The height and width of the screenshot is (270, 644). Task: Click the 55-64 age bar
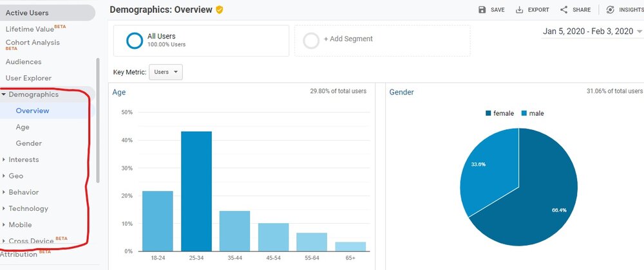(312, 242)
